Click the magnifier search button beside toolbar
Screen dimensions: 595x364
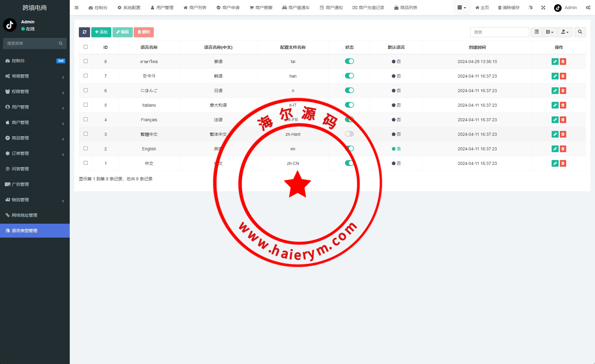tap(580, 32)
